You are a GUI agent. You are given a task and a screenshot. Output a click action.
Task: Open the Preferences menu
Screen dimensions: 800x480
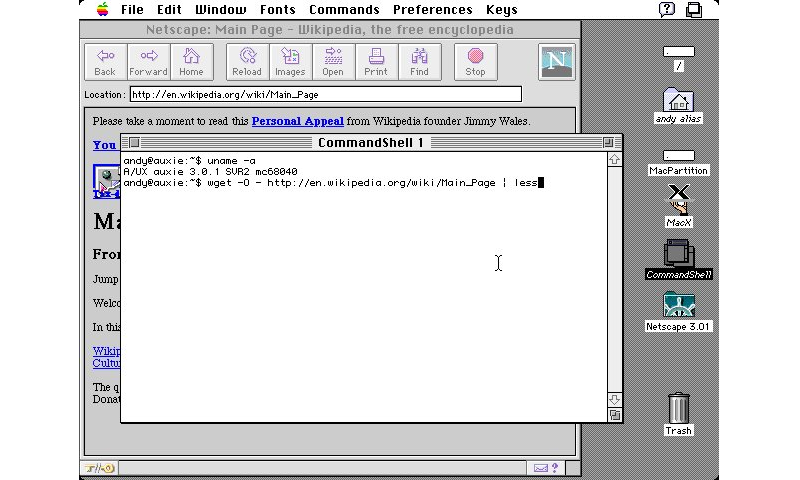point(433,10)
